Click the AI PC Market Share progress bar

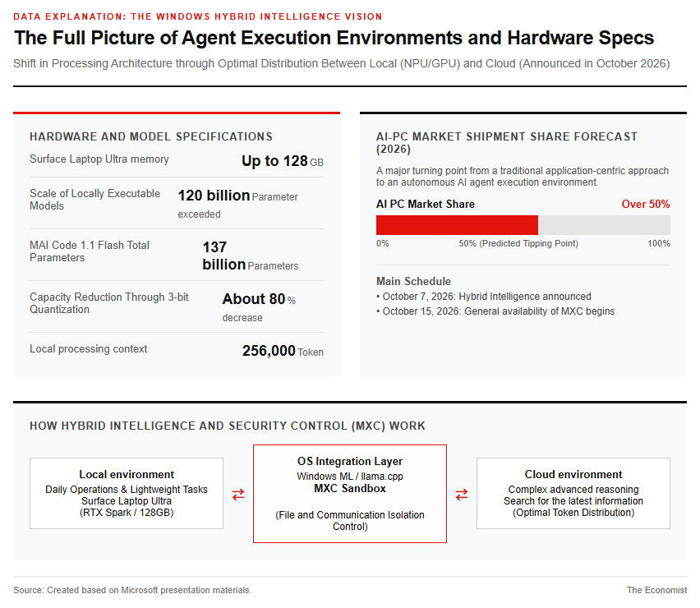523,225
